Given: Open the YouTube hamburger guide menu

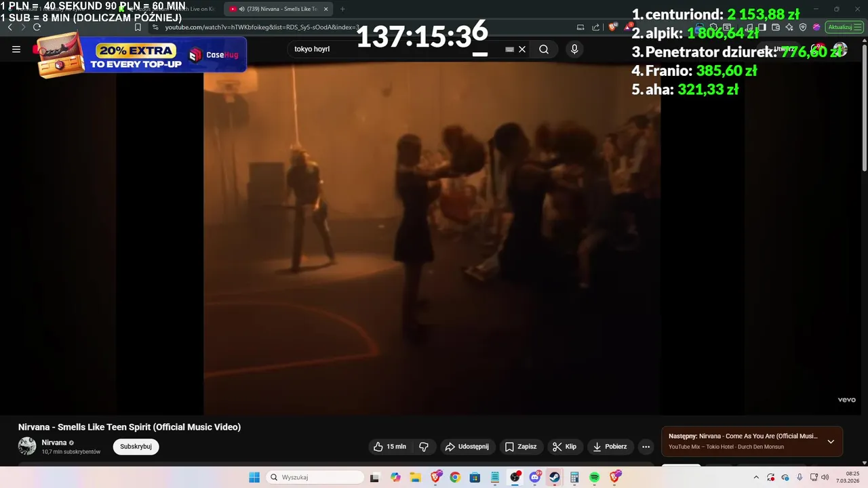Looking at the screenshot, I should click(16, 49).
